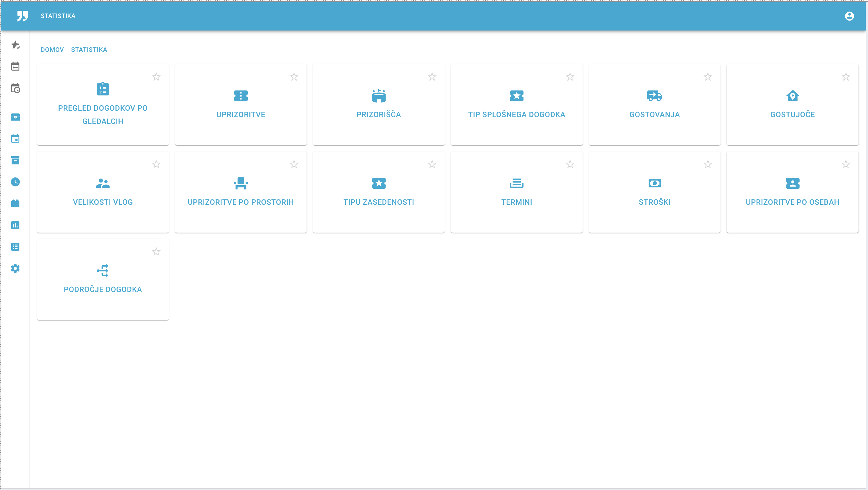Viewport: 868px width, 490px height.
Task: Open the bar chart statistics sidebar icon
Action: click(15, 225)
